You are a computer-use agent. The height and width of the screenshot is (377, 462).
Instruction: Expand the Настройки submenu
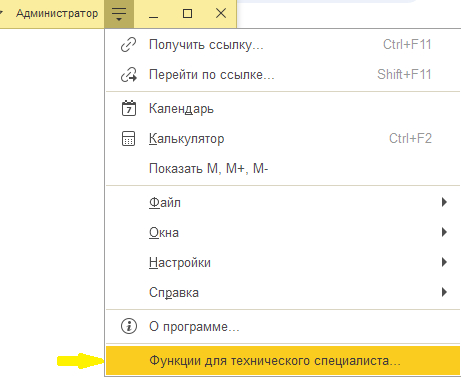pyautogui.click(x=283, y=262)
